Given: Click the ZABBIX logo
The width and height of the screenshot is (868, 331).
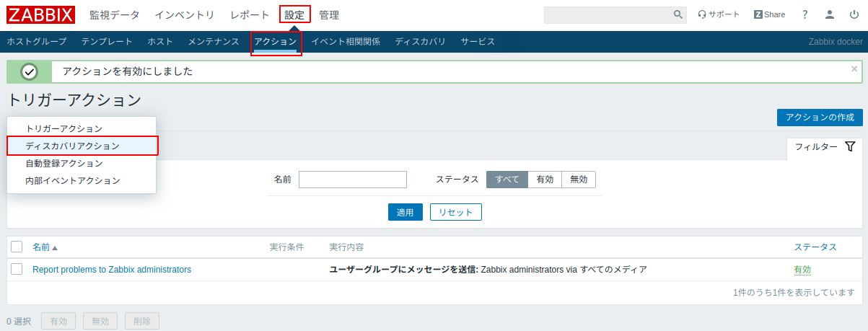Looking at the screenshot, I should point(40,14).
